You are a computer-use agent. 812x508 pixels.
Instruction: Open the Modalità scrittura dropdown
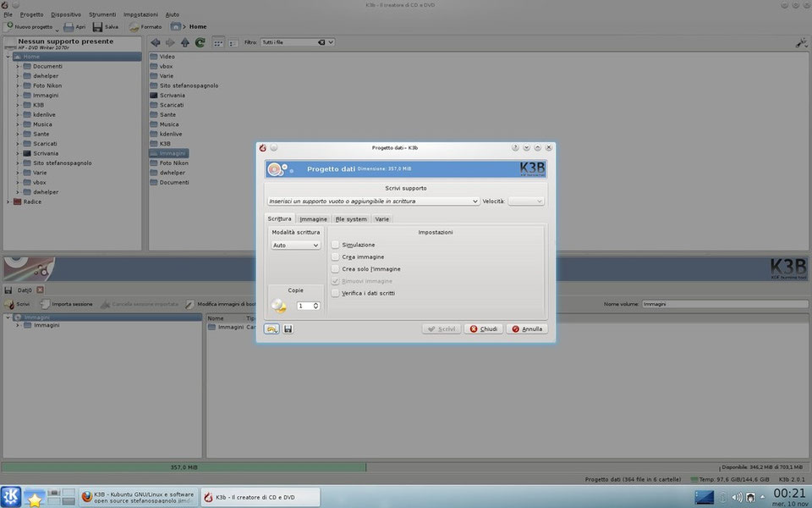(294, 245)
